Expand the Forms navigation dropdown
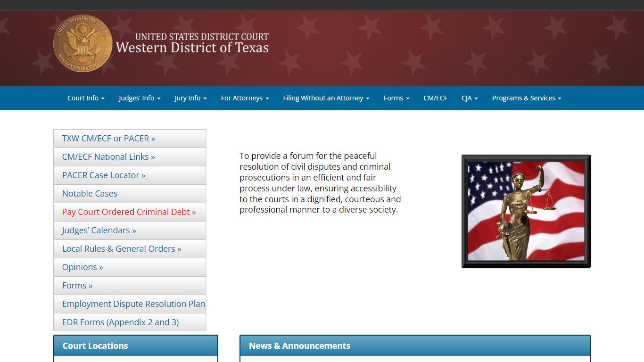Image resolution: width=644 pixels, height=362 pixels. (x=396, y=98)
